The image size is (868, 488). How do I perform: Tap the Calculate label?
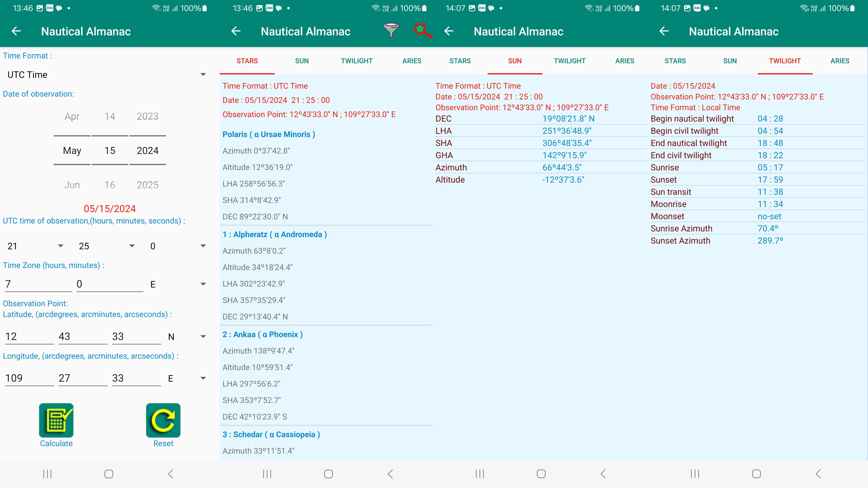pos(56,443)
